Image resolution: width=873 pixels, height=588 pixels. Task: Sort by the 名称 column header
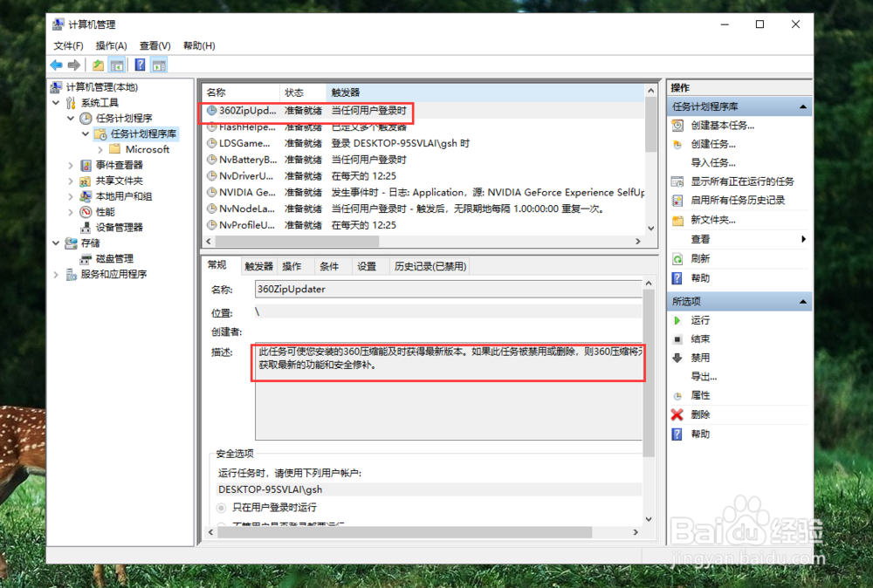pyautogui.click(x=241, y=92)
